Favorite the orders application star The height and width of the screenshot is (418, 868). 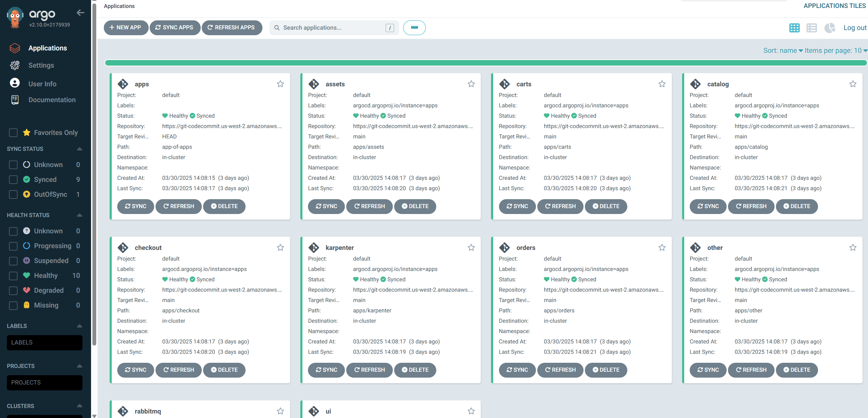pos(662,247)
